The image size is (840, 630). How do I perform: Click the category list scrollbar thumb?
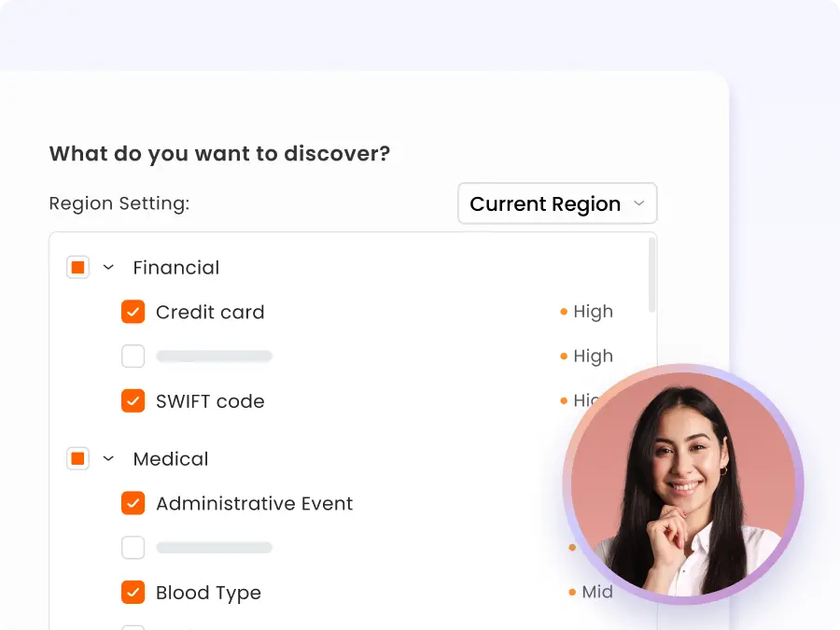coord(652,274)
